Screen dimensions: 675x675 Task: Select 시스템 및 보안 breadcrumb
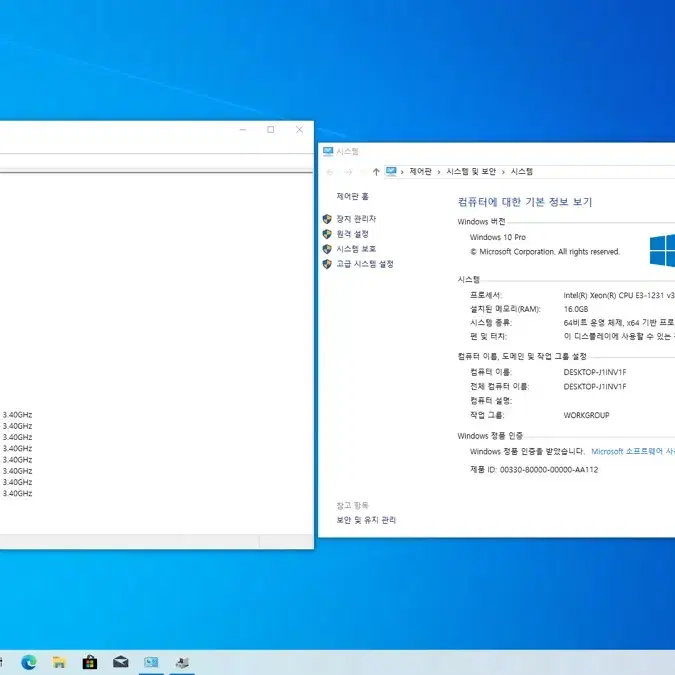click(x=471, y=171)
